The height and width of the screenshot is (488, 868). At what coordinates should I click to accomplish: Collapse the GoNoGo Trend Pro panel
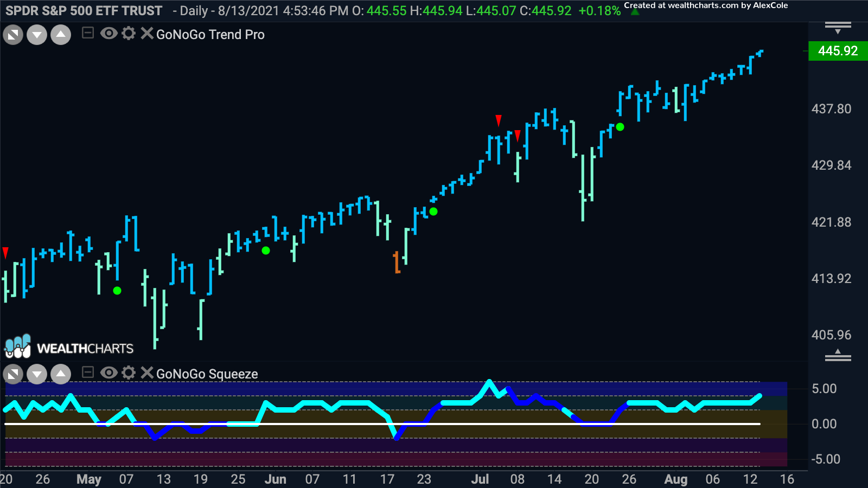coord(87,34)
